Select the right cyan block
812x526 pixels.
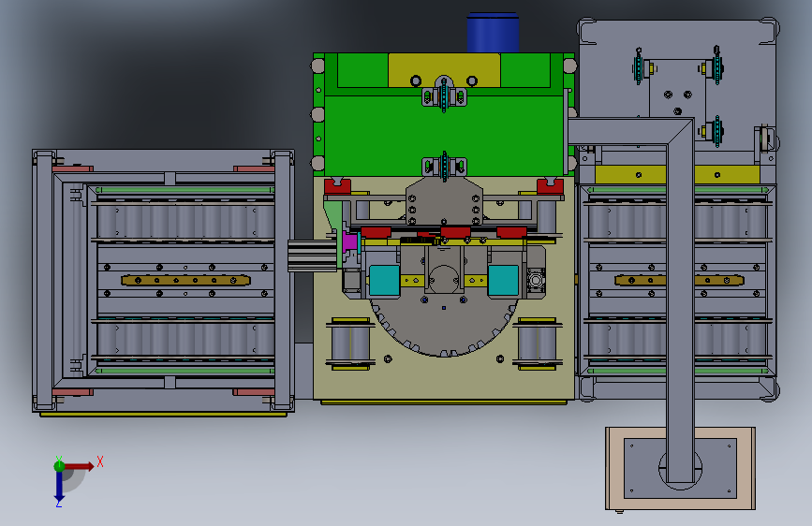[503, 280]
